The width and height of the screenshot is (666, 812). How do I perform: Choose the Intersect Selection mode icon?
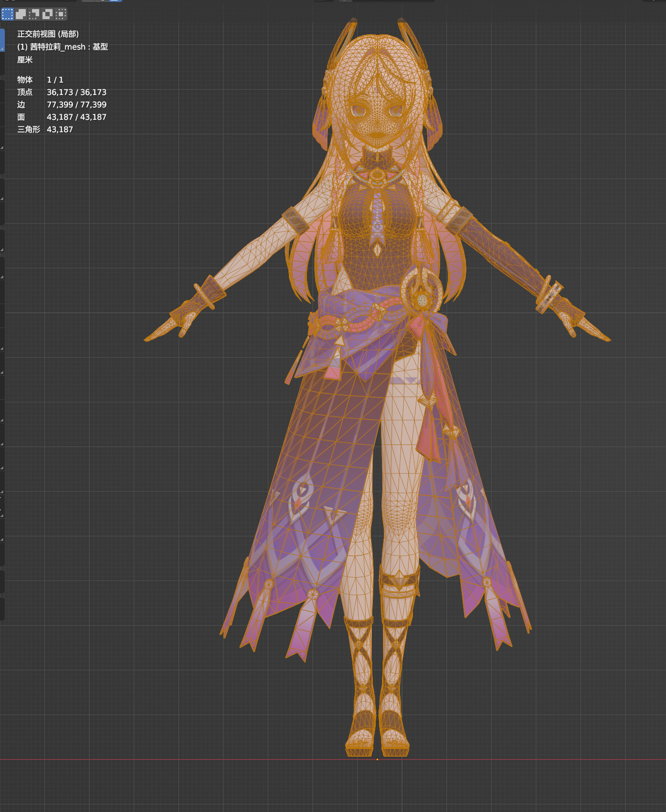point(61,14)
